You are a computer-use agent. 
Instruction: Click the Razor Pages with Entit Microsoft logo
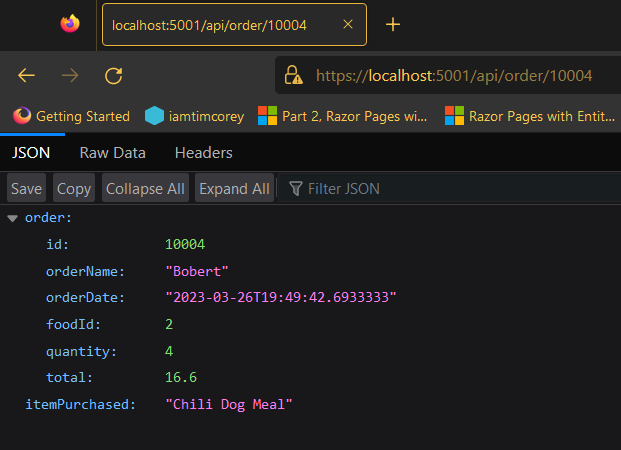coord(454,116)
